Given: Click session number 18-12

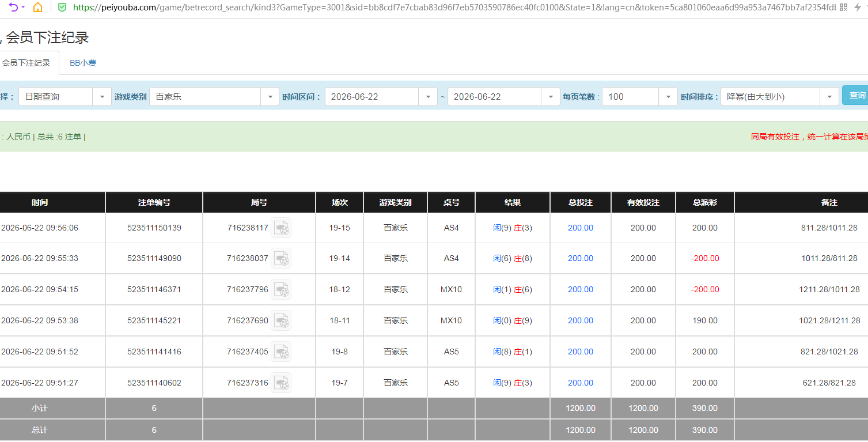Looking at the screenshot, I should click(x=340, y=289).
